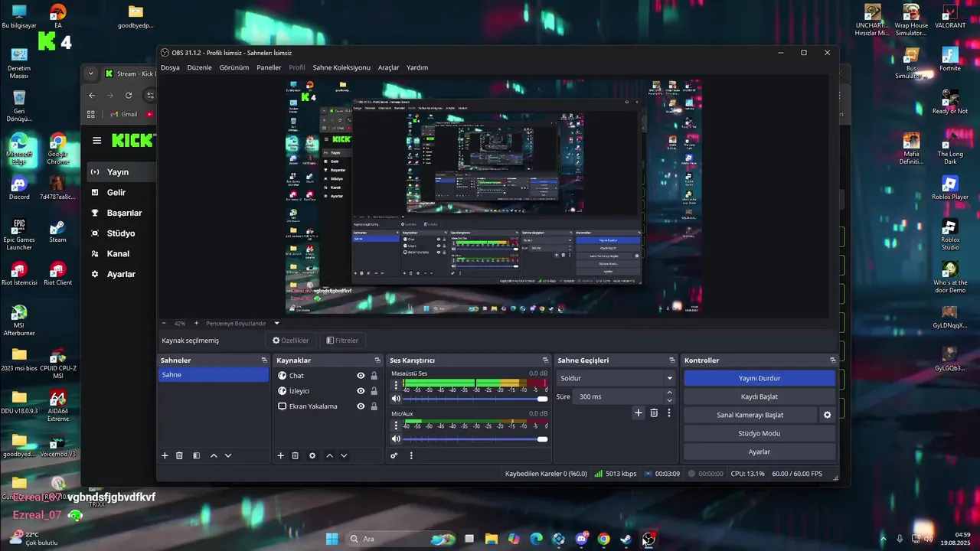Zoom out the preview with the minus button

point(163,323)
